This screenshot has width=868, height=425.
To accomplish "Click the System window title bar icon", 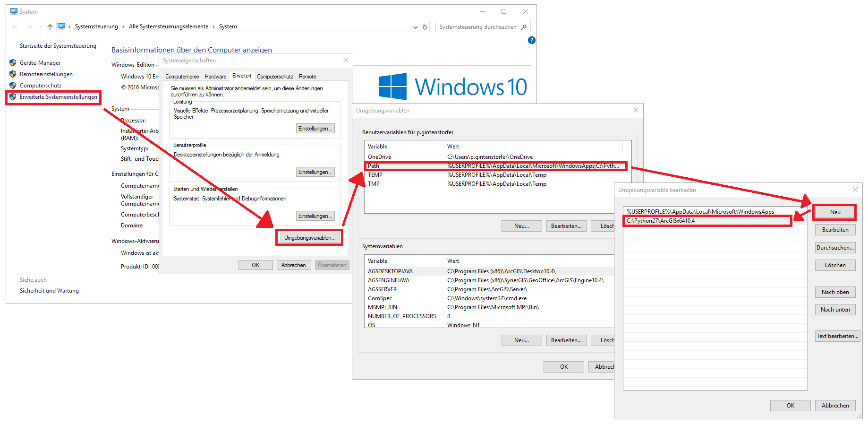I will (14, 11).
